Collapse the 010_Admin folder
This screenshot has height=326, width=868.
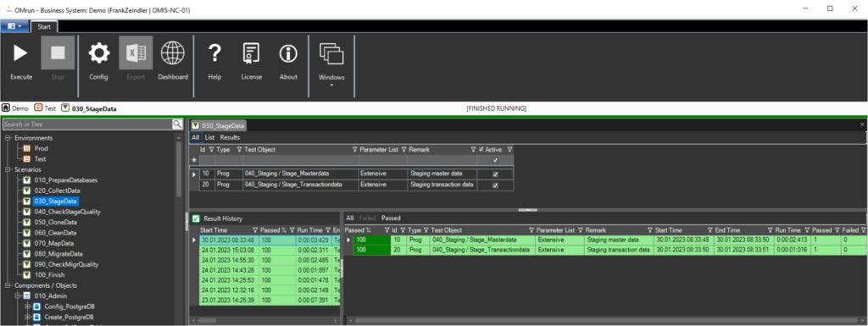(x=18, y=296)
